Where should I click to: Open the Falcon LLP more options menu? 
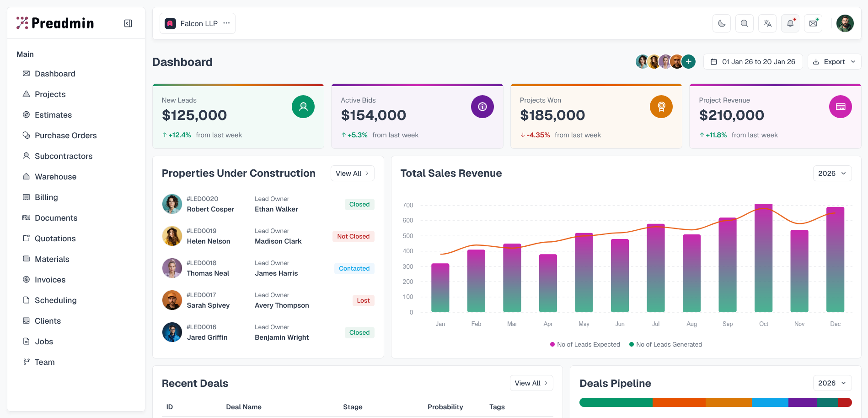click(226, 23)
